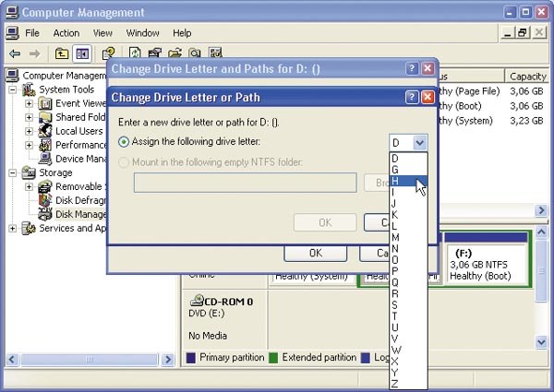Click the Help toolbar icon
The width and height of the screenshot is (554, 392).
click(108, 54)
